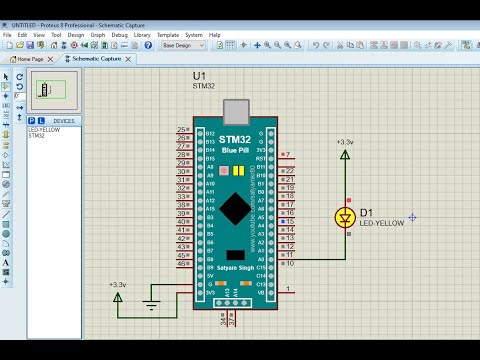Image resolution: width=480 pixels, height=360 pixels.
Task: Click the L library manager button
Action: 41,121
